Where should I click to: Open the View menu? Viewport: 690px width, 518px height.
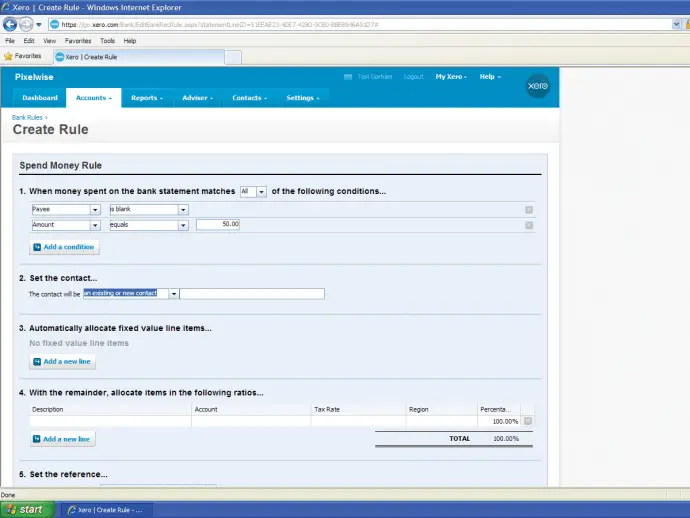coord(49,41)
